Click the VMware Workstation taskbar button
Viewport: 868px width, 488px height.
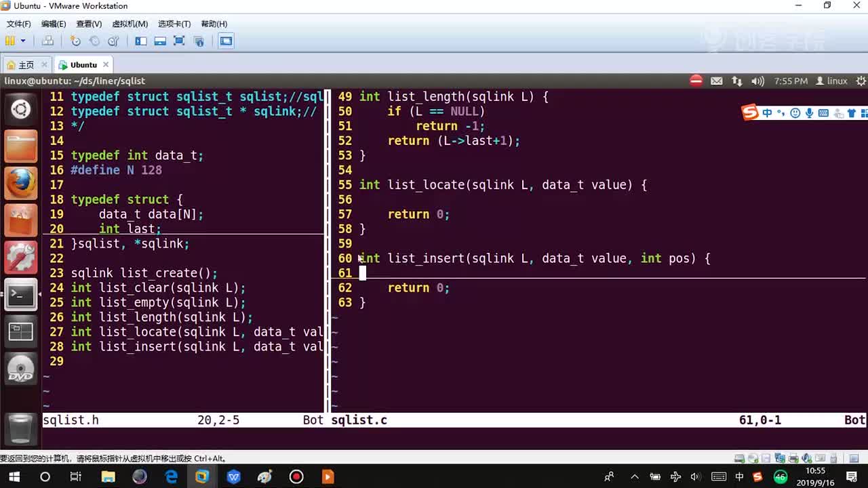click(x=202, y=476)
